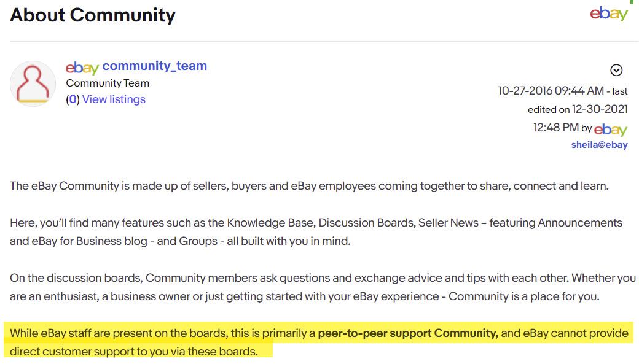Click the words Seller News in the text

(449, 223)
